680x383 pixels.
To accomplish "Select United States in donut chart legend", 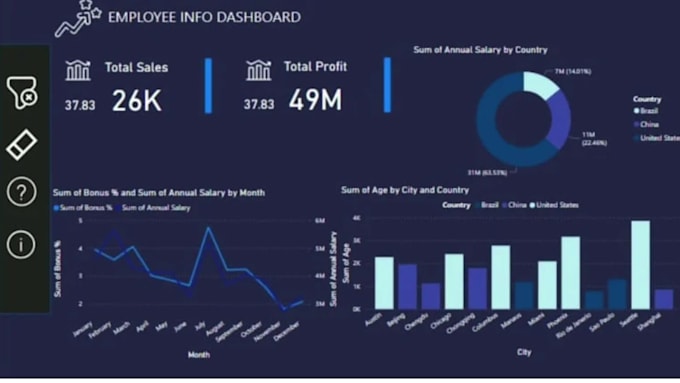I will (x=657, y=138).
